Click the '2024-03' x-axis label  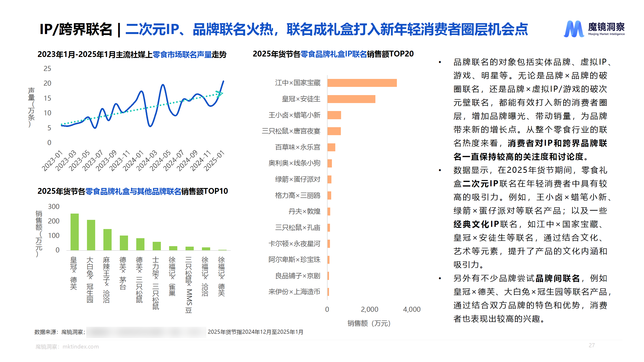[146, 161]
